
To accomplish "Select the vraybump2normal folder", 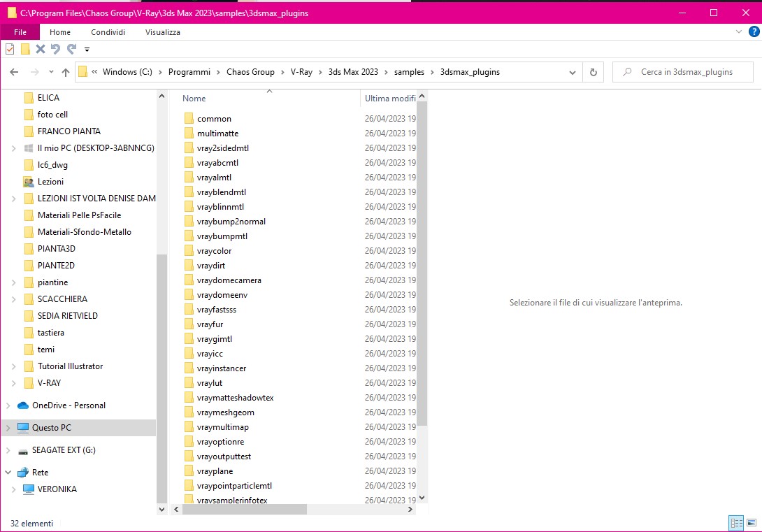I will click(231, 222).
